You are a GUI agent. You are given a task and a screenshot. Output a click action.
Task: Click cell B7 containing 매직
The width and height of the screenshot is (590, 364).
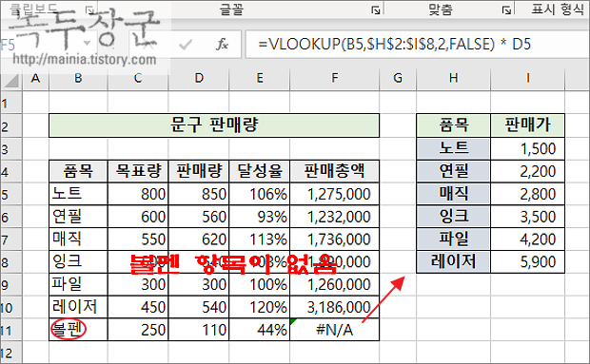(78, 239)
